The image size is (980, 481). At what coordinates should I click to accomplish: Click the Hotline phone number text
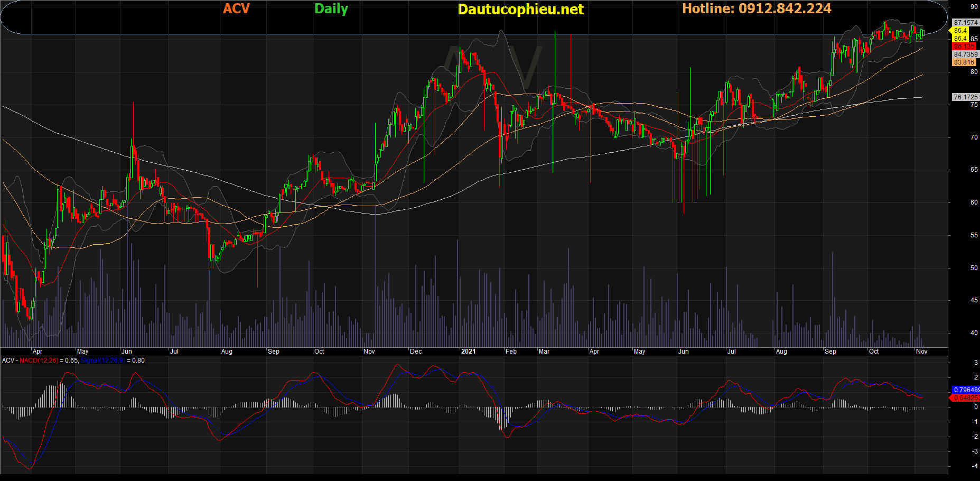pos(757,8)
